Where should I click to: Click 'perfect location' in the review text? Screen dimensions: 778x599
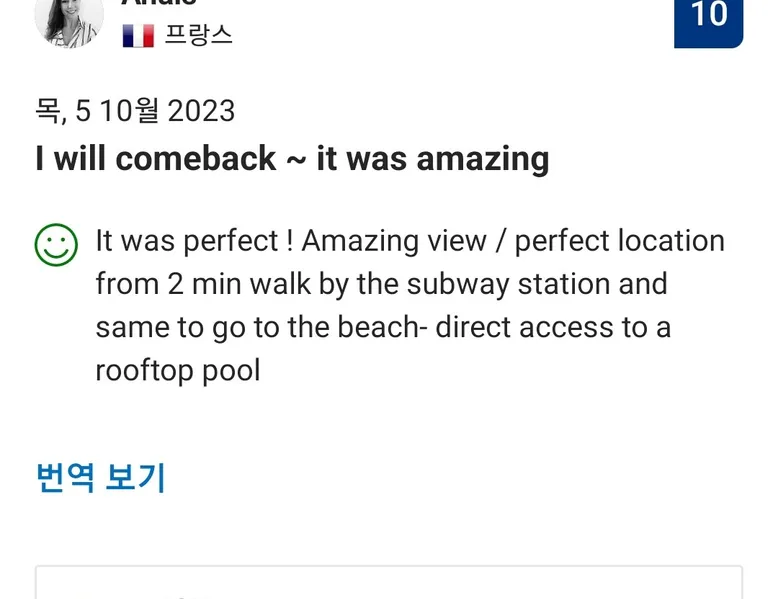(619, 241)
